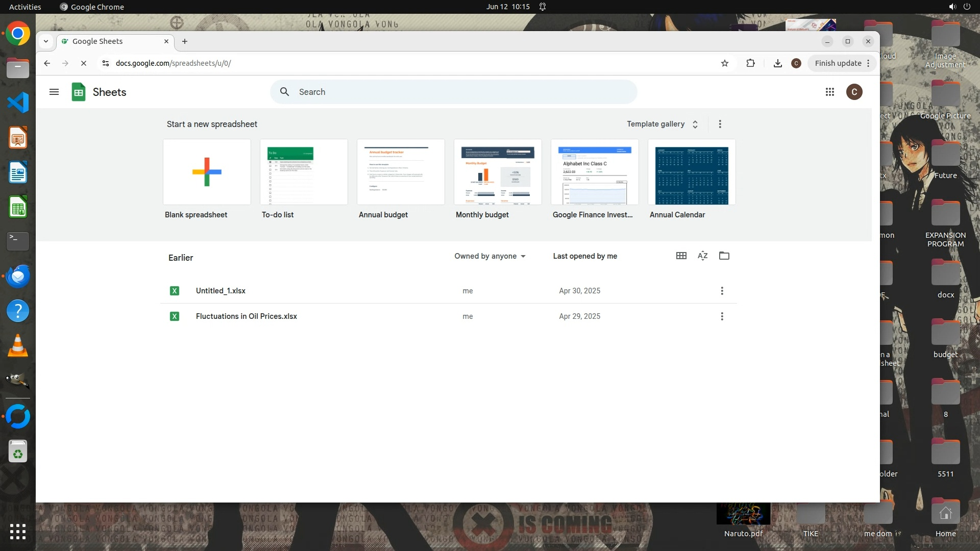The height and width of the screenshot is (551, 980).
Task: Click the Search input field
Action: tap(459, 92)
